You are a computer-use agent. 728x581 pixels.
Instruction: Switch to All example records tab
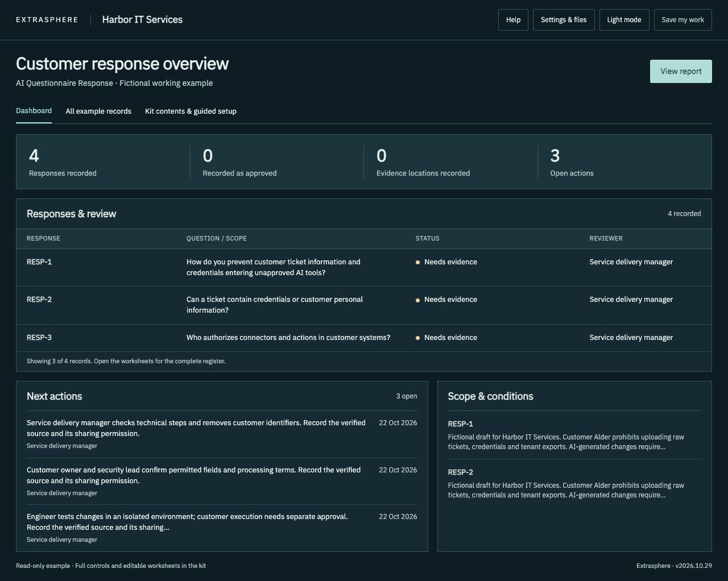[x=98, y=111]
